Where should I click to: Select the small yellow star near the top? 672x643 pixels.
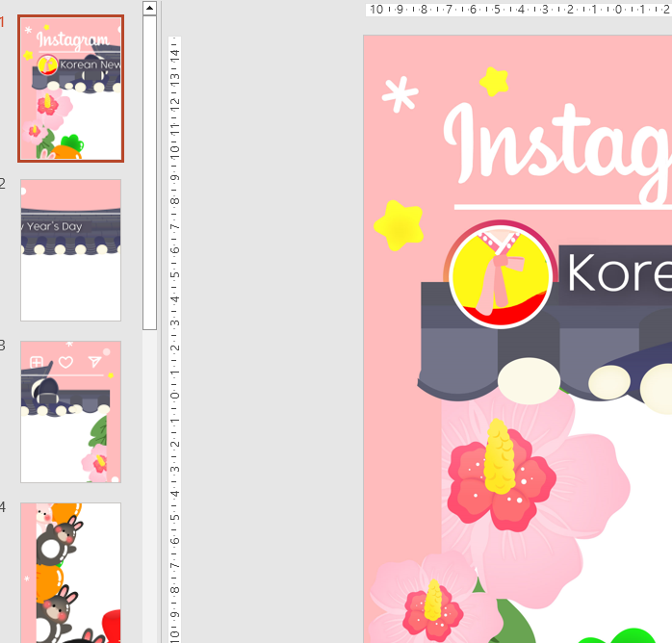(x=494, y=82)
